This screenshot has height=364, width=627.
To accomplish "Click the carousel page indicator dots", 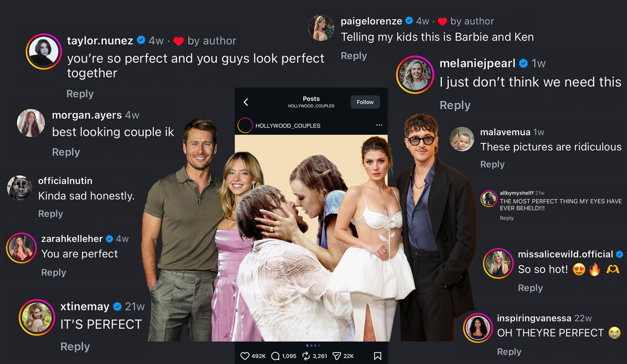I will pos(315,345).
